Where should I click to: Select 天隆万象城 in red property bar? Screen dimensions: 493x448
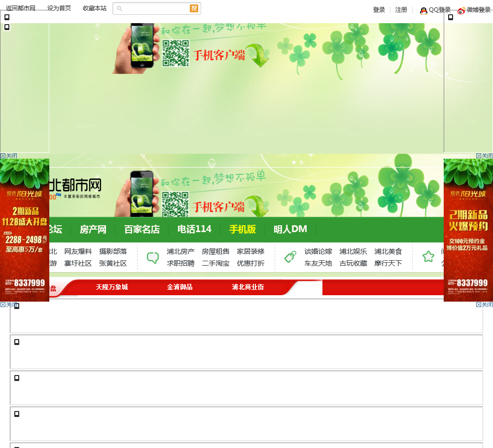[x=112, y=287]
